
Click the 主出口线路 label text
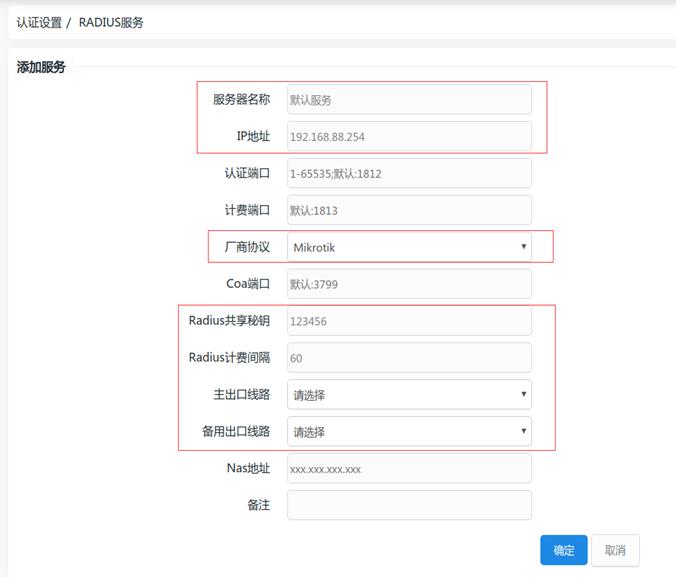coord(235,394)
